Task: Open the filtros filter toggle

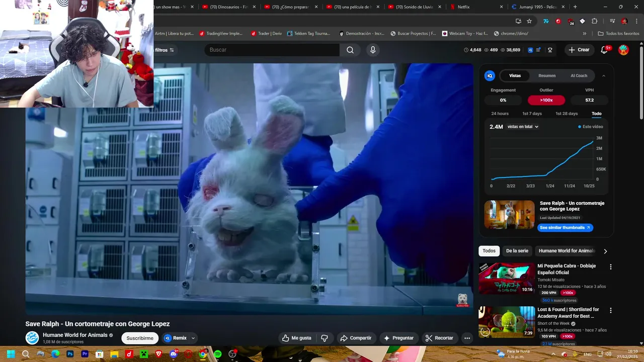Action: pos(165,50)
